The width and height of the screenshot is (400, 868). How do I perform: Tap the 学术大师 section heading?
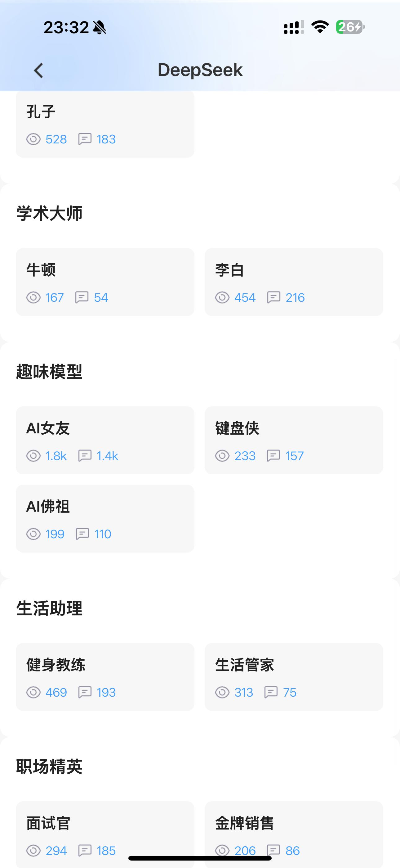pos(49,214)
